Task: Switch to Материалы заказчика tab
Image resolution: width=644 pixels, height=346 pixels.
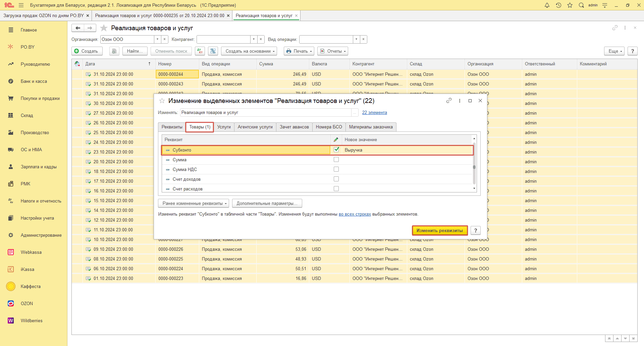Action: (371, 127)
